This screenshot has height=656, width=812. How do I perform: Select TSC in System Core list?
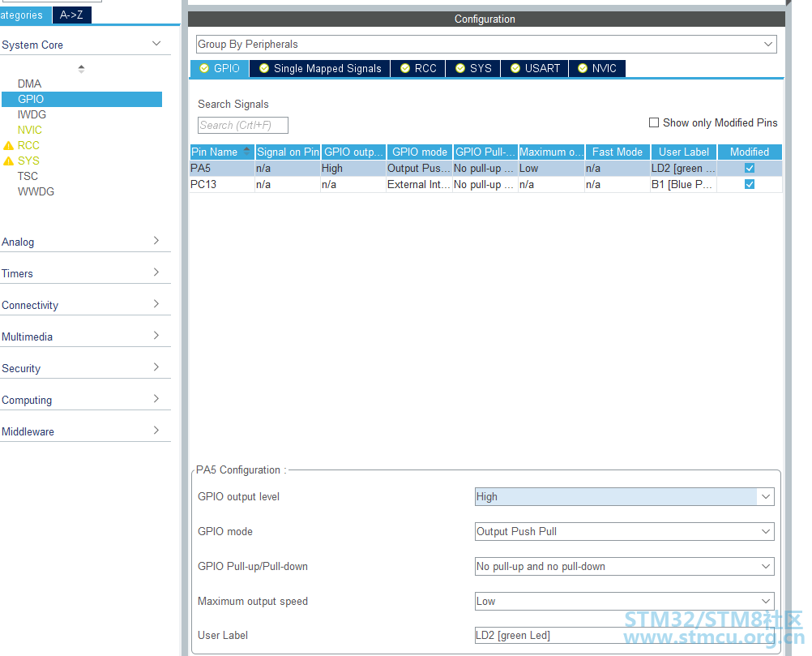(28, 176)
